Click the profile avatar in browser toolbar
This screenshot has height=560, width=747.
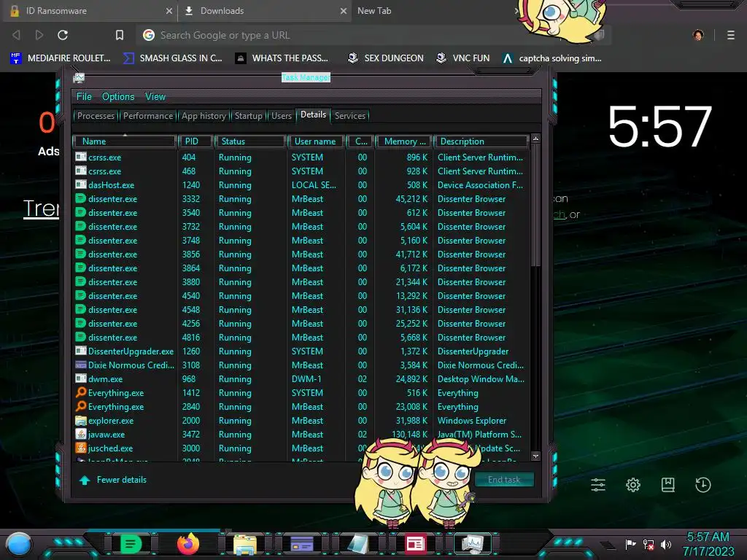[x=698, y=35]
